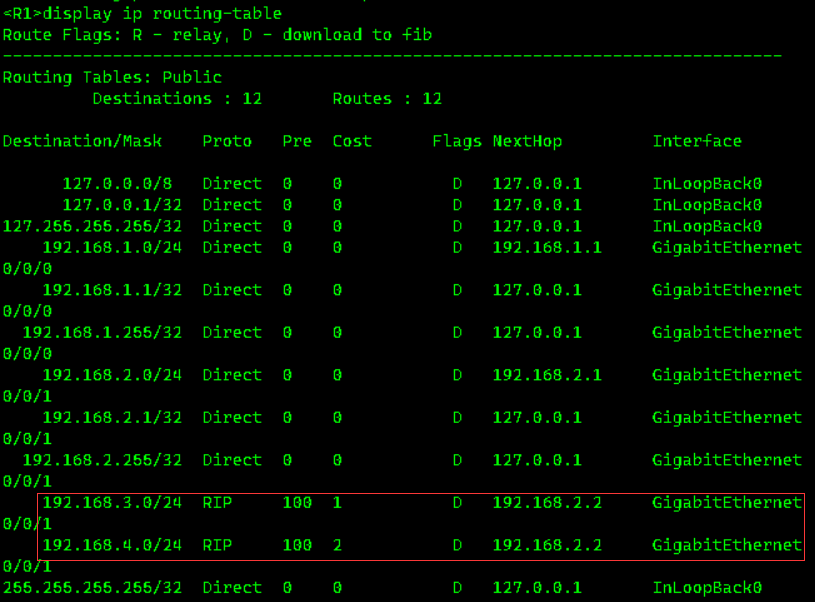815x602 pixels.
Task: Click destination 192.168.4.0/24
Action: tap(112, 545)
